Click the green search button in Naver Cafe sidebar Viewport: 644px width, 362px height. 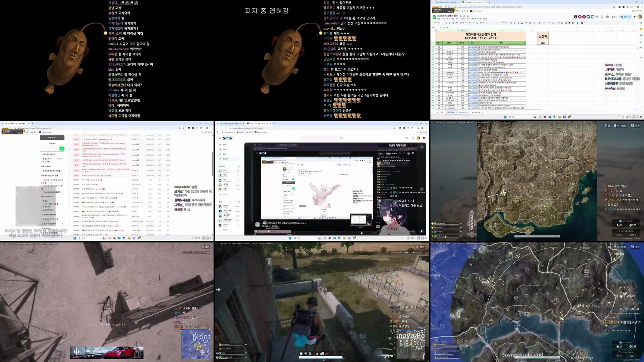coord(62,149)
